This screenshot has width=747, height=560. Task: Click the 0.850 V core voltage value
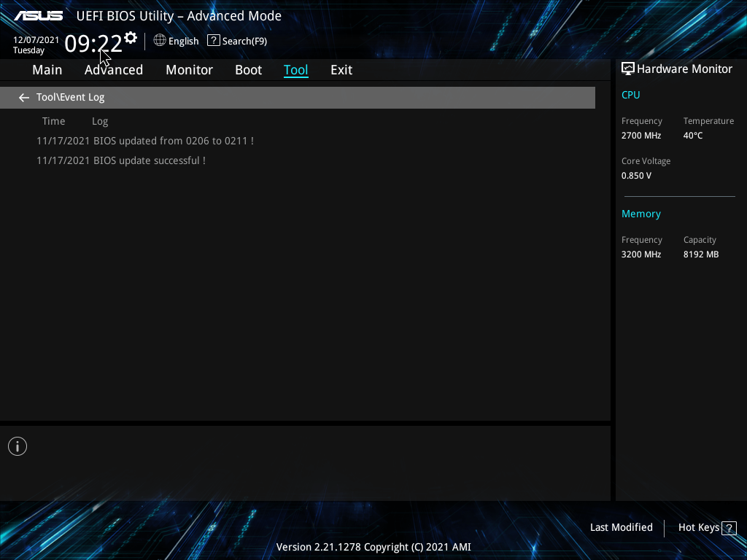tap(636, 176)
